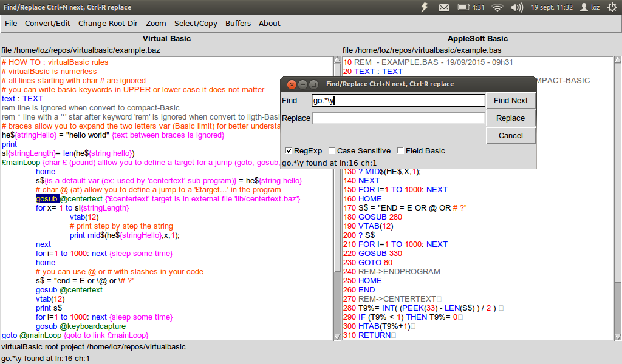Click the Replace button
This screenshot has height=364, width=622.
510,118
